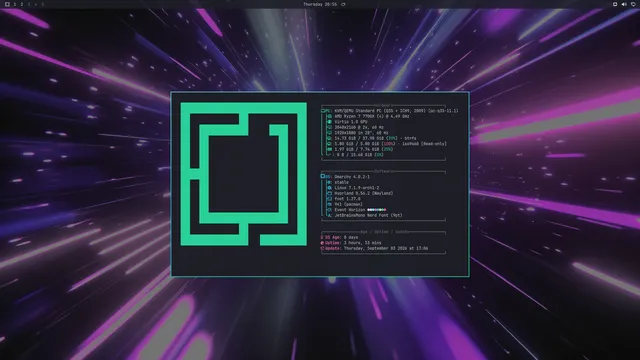Click the 'stable' channel text
The height and width of the screenshot is (360, 640).
tap(342, 182)
